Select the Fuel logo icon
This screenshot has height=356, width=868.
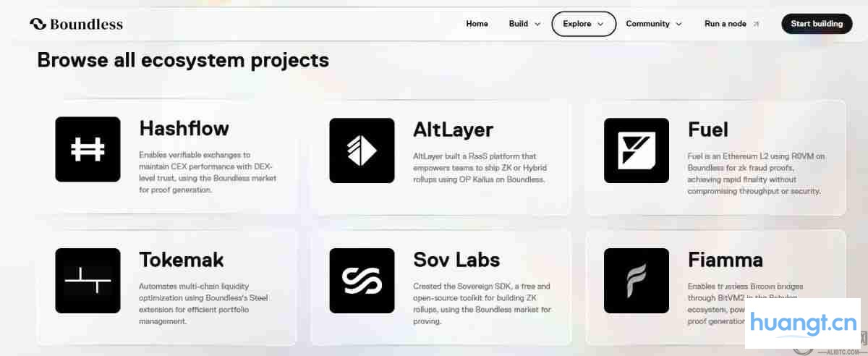[x=637, y=151]
